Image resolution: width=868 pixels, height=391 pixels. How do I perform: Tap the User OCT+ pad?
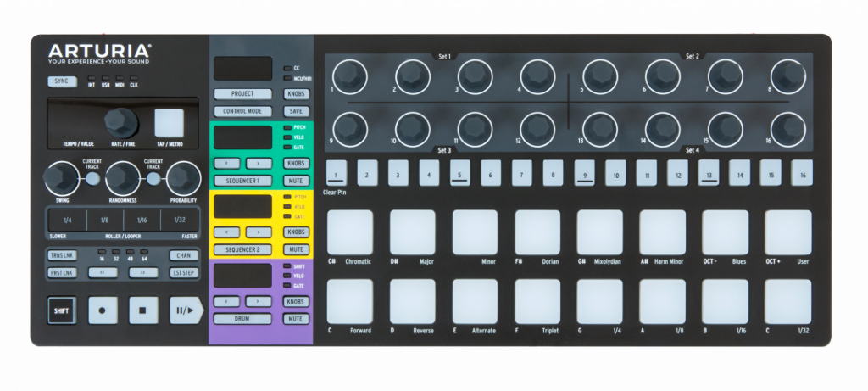click(x=788, y=232)
